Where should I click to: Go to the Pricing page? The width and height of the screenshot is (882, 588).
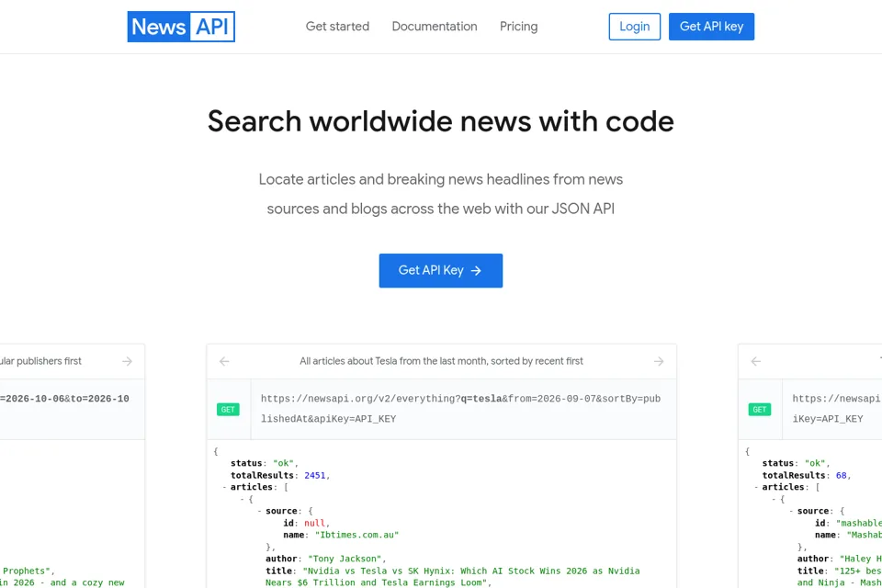pos(518,27)
